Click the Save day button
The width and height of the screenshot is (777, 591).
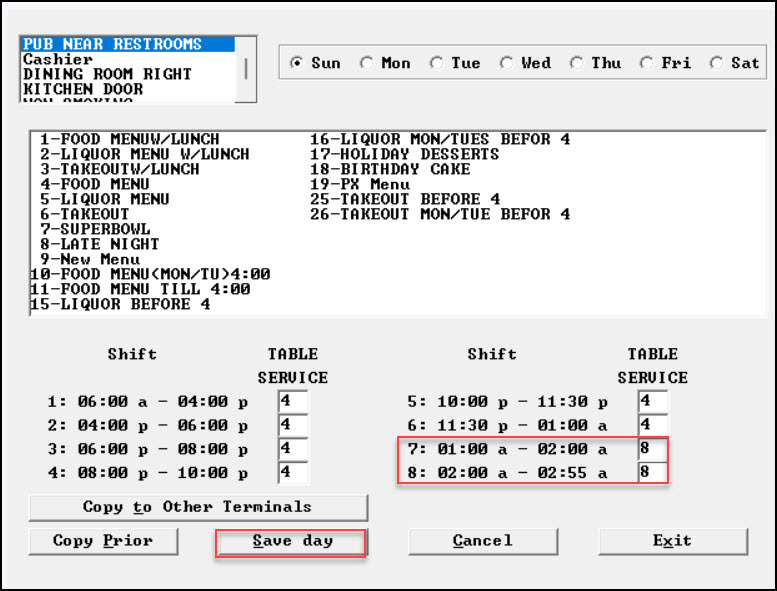click(x=291, y=541)
